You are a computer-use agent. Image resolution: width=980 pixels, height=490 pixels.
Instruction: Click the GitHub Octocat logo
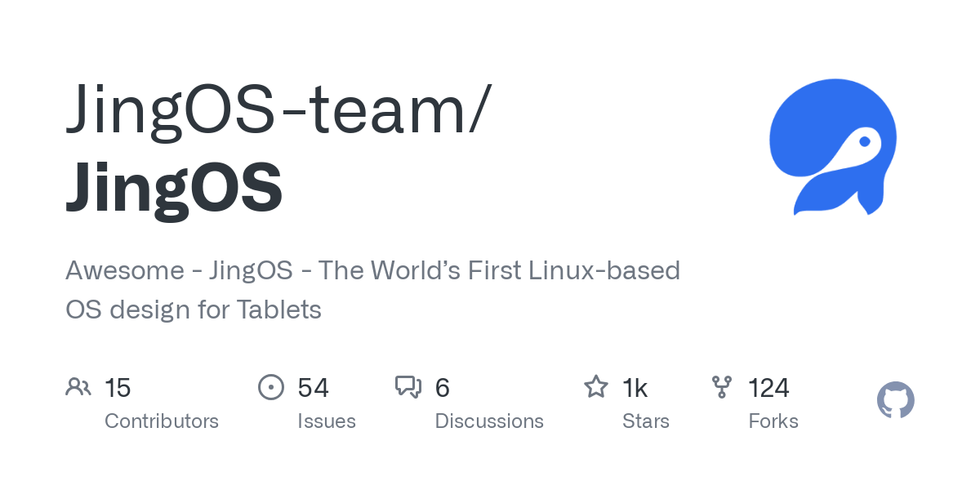click(x=896, y=400)
